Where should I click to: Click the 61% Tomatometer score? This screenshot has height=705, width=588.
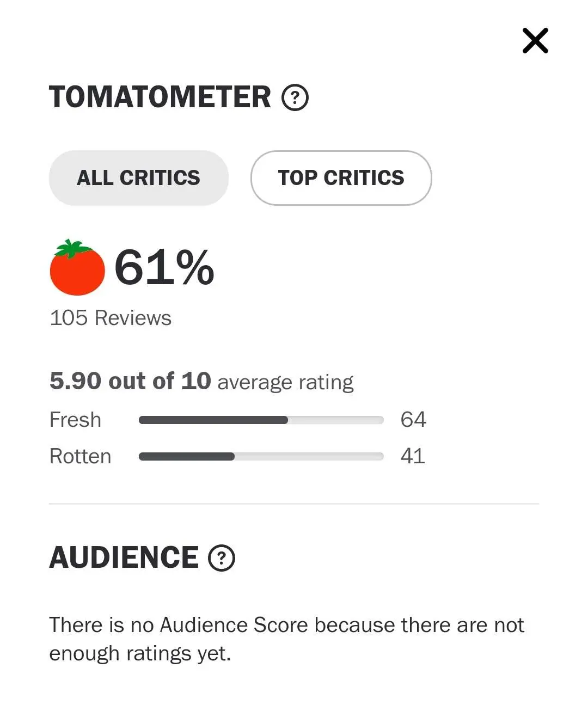point(164,267)
